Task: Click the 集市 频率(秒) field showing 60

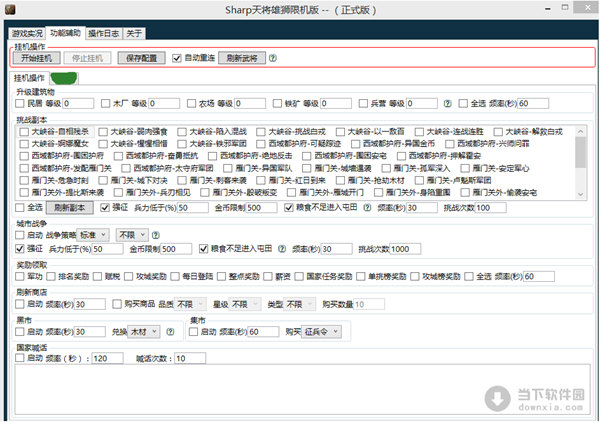Action: coord(264,332)
